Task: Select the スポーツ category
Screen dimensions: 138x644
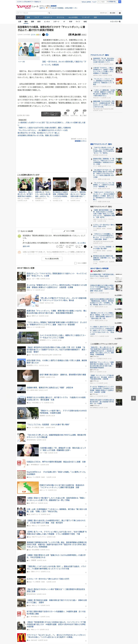Action: click(x=56, y=21)
